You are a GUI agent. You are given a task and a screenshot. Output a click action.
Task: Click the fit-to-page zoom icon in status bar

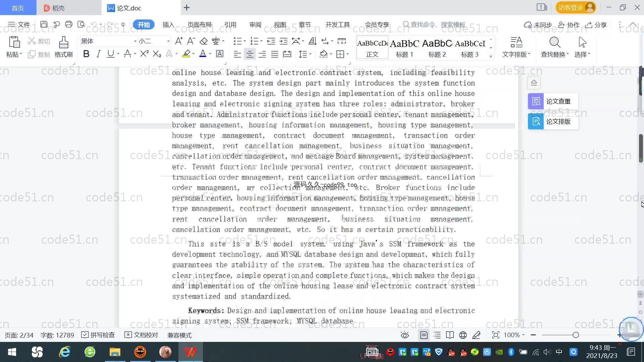(x=495, y=335)
